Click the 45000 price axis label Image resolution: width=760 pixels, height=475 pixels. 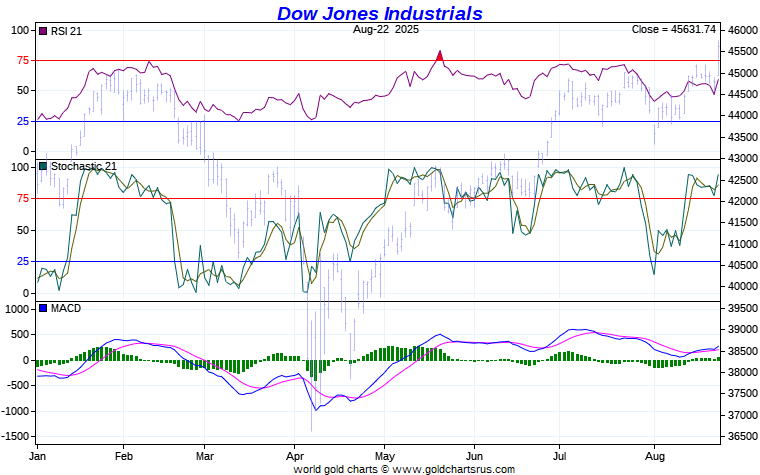[742, 73]
